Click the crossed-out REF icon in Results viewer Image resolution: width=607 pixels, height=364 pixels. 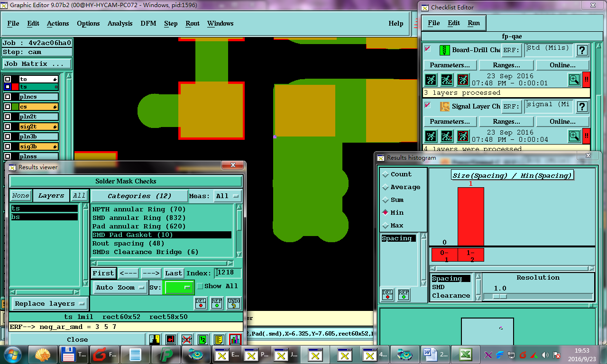[x=187, y=339]
